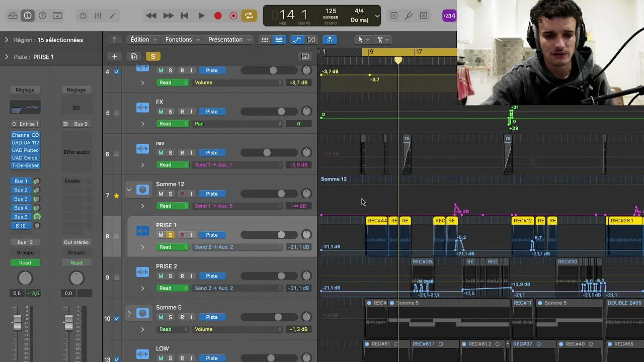This screenshot has width=644, height=362.
Task: Toggle the Inspector info icon
Action: tap(28, 16)
